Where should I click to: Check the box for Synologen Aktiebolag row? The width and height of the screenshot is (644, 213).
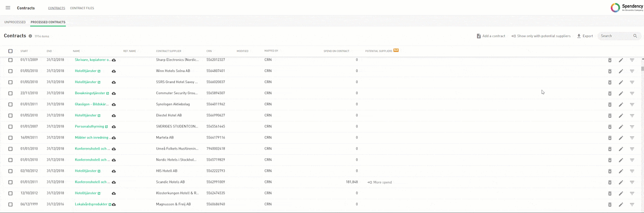(10, 104)
